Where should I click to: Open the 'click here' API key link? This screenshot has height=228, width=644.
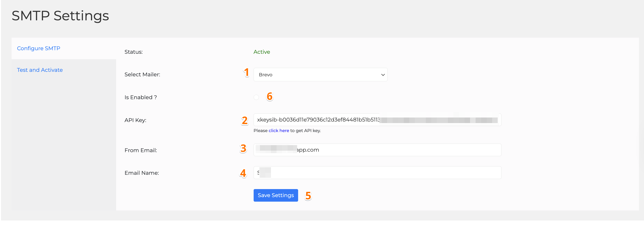(x=279, y=130)
